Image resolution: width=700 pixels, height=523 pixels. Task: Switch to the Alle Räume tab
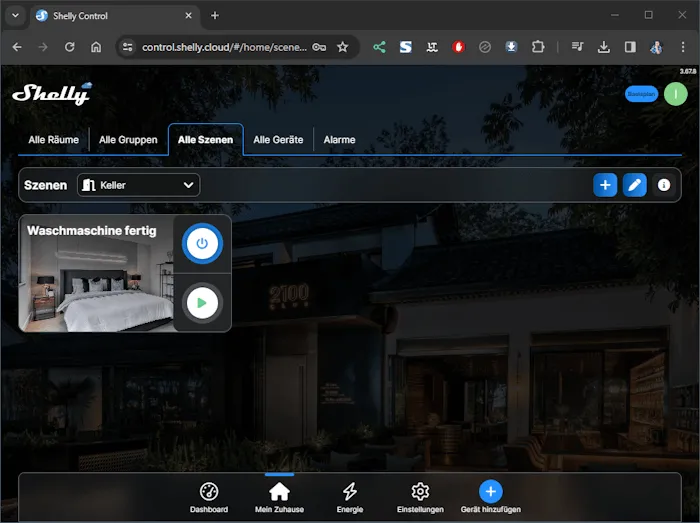point(54,140)
